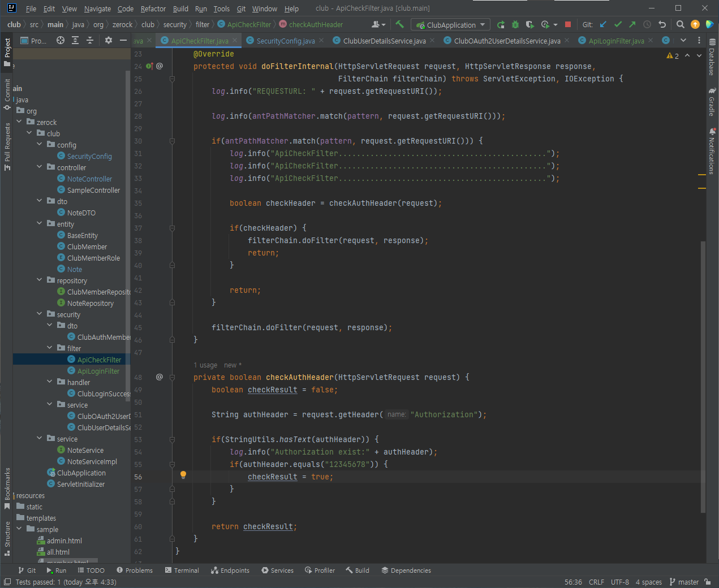Screen dimensions: 719x588
Task: Open the Terminal tool window
Action: 182,570
